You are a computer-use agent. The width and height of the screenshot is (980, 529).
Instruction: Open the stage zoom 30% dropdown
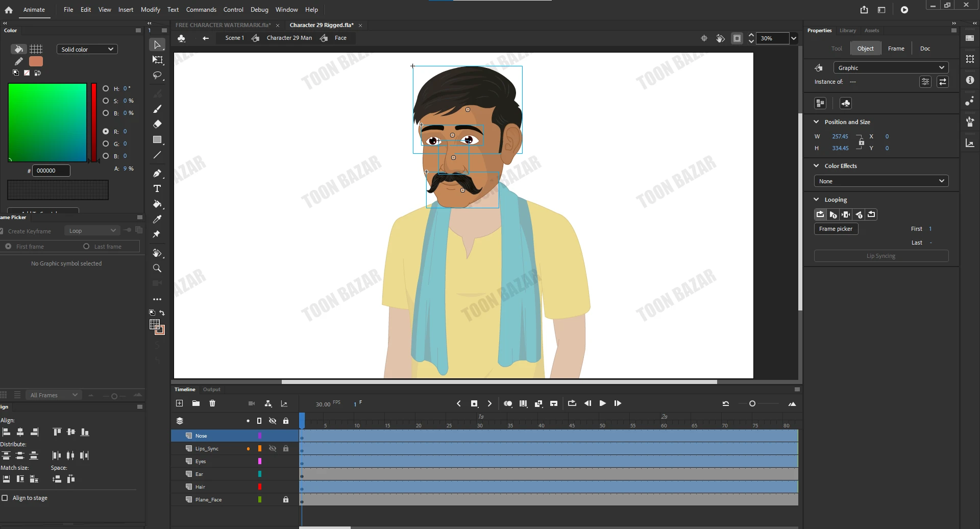pyautogui.click(x=794, y=38)
